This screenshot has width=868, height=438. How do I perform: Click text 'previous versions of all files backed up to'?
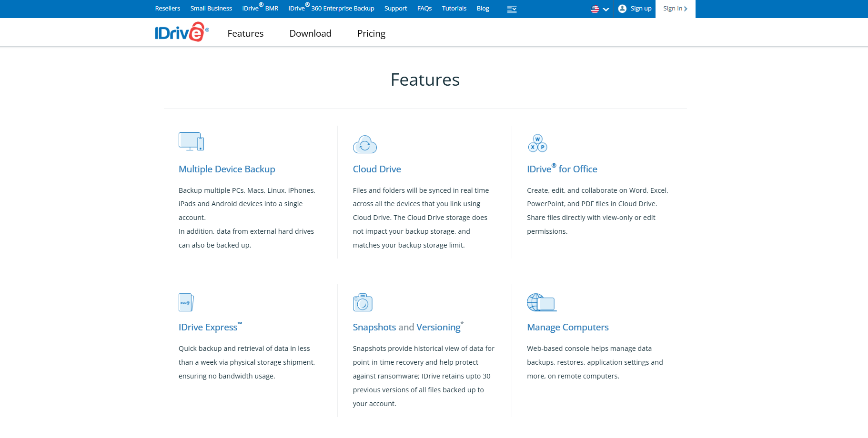(x=418, y=390)
